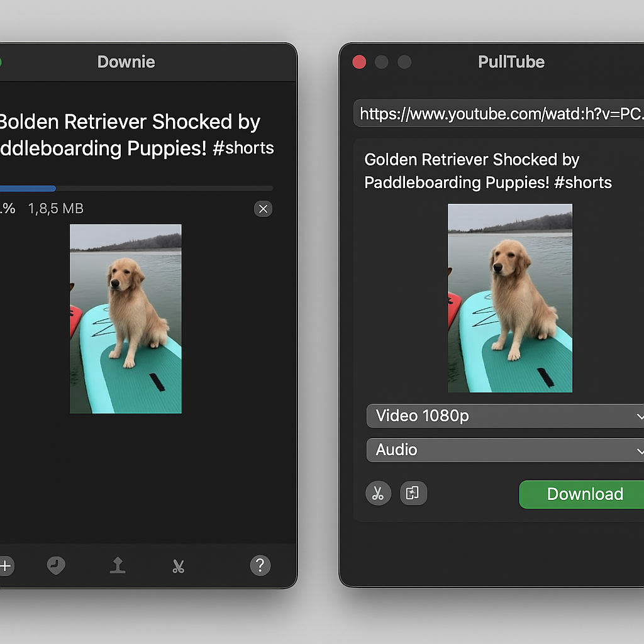
Task: Click the PullTube window title
Action: (x=511, y=62)
